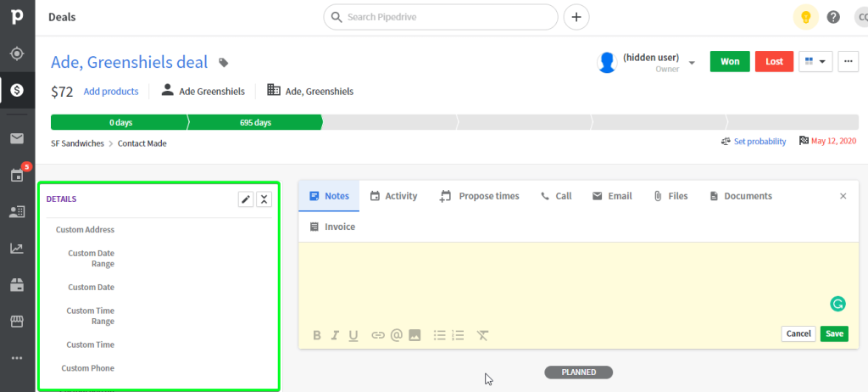Clear formatting in the note

(482, 335)
